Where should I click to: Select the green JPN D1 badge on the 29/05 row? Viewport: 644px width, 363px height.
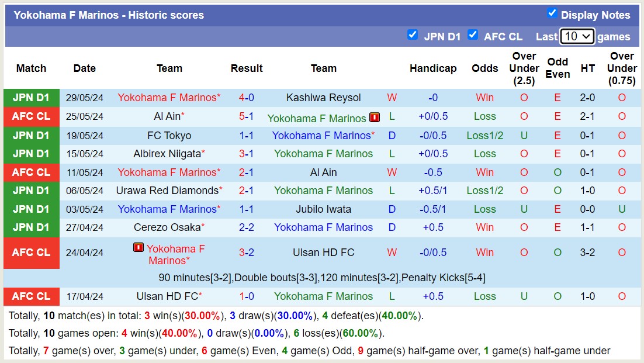(31, 98)
